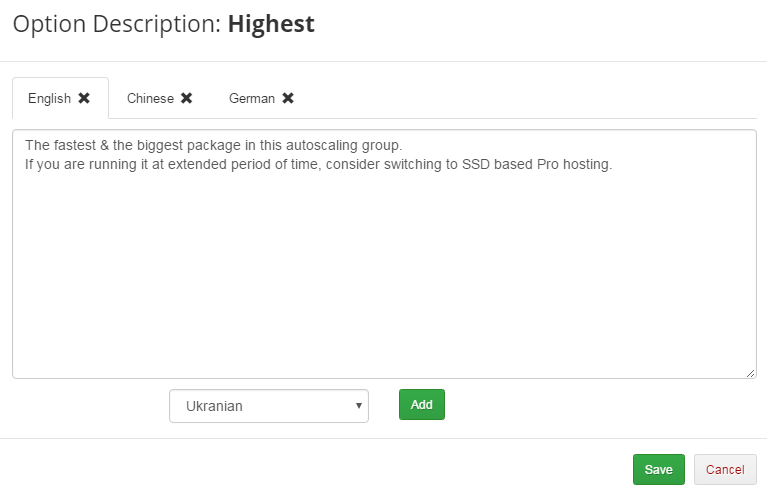Click the arrow on the language selector
Viewport: 767px width, 494px height.
[358, 406]
